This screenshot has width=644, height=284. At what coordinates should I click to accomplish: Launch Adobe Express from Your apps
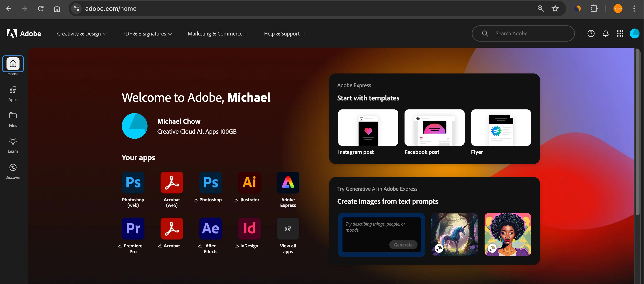[288, 182]
